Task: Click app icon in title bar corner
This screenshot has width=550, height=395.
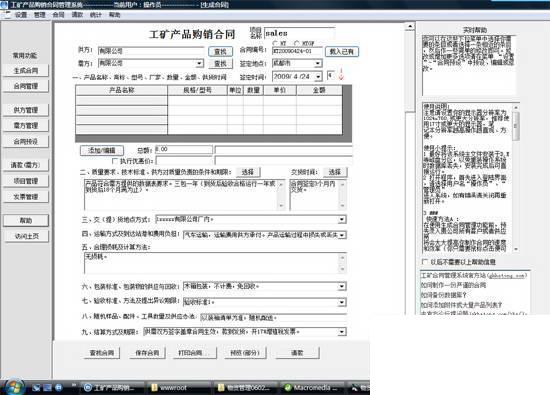Action: (4, 5)
